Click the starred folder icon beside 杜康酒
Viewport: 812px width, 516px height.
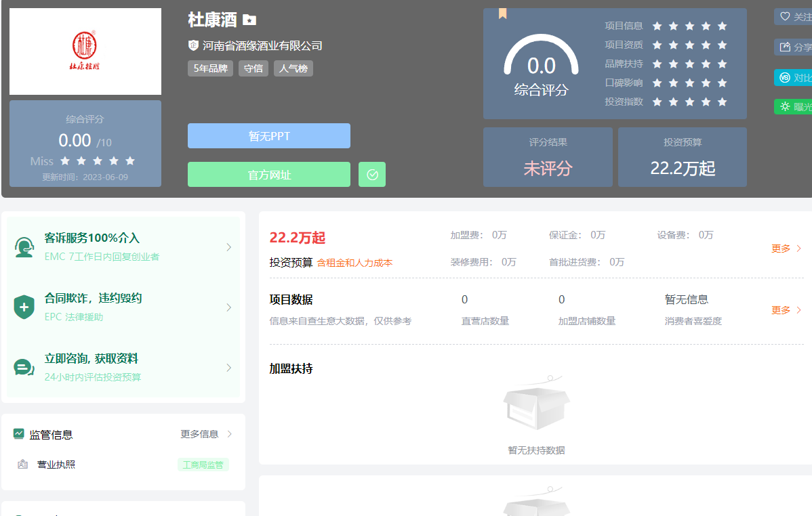click(249, 20)
